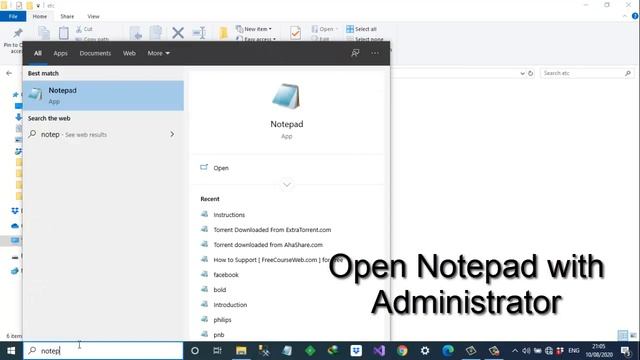Open New item dropdown in Explorer ribbon
The height and width of the screenshot is (360, 640).
click(254, 29)
